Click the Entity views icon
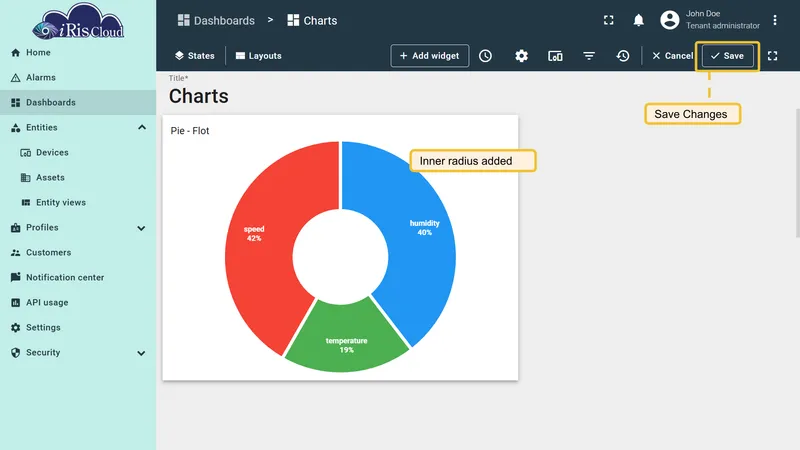Screen dimensions: 800x450 26,203
